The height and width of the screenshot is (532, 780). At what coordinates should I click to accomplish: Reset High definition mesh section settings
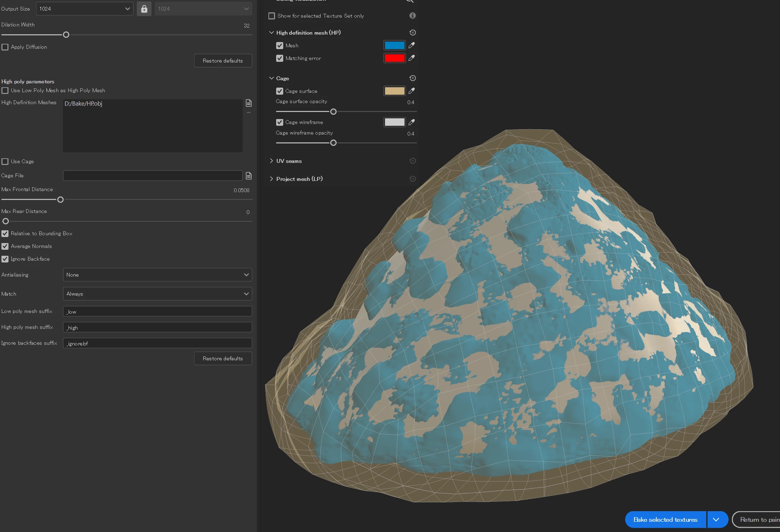[412, 32]
